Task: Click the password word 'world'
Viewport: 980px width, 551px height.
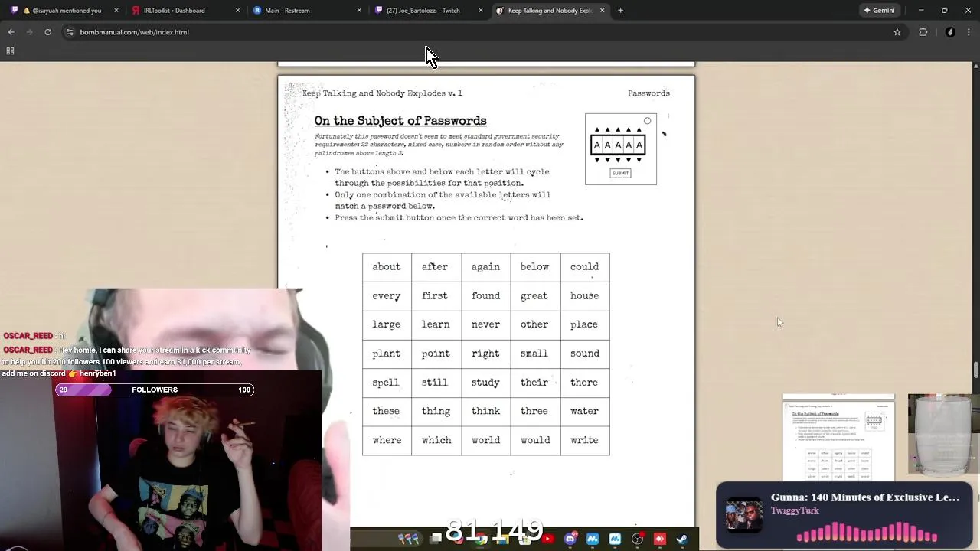Action: point(485,441)
